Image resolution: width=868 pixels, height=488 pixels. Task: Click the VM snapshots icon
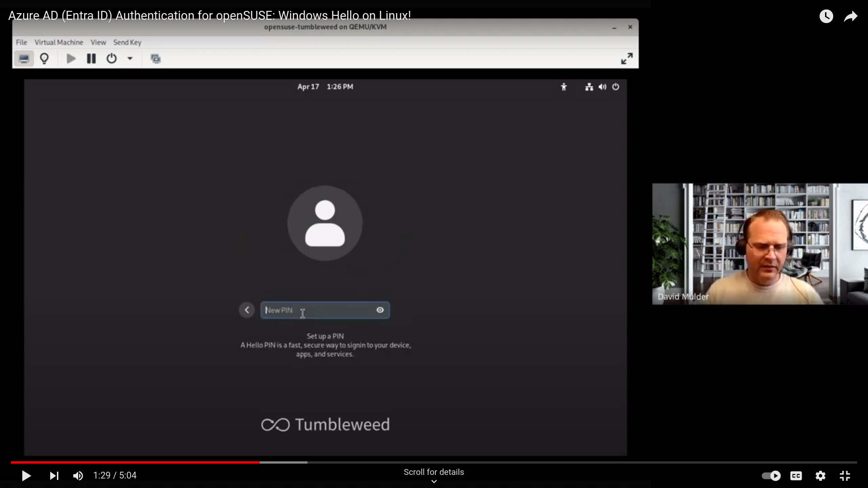[156, 59]
